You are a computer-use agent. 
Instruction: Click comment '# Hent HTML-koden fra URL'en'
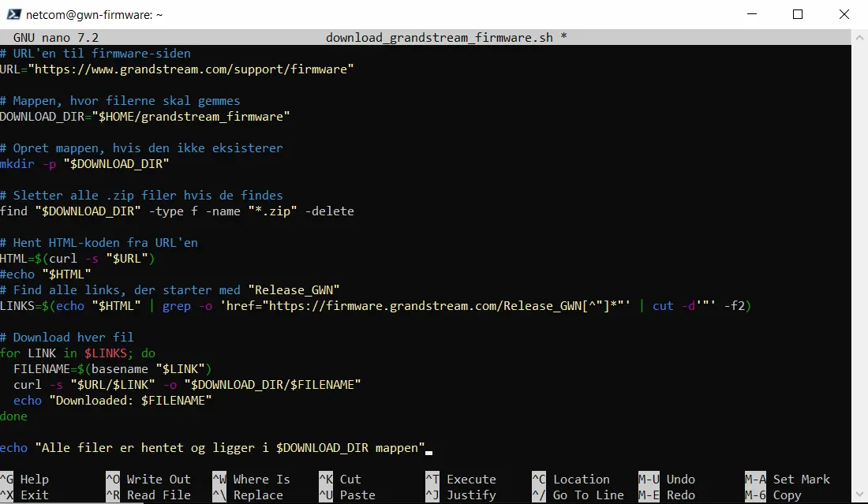click(x=99, y=243)
